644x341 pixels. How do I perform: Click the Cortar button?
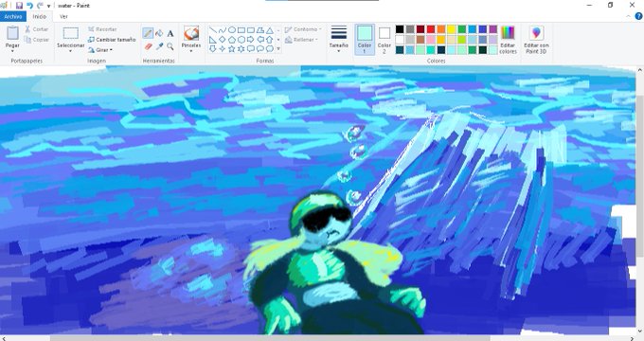click(x=37, y=29)
